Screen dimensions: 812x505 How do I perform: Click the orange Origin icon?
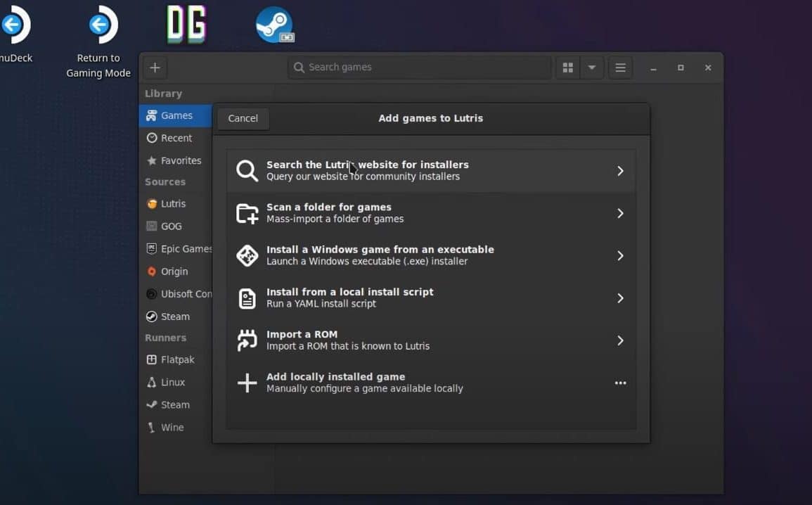[151, 271]
